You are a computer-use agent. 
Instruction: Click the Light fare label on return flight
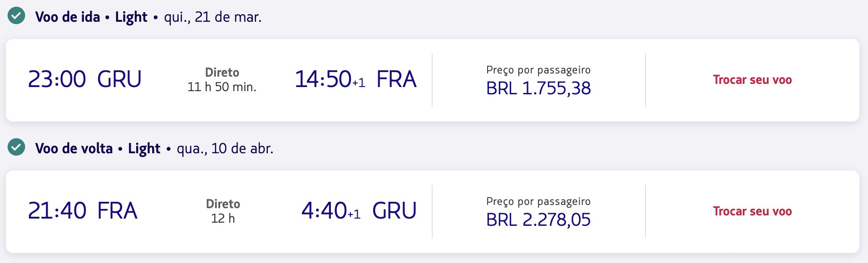(144, 148)
